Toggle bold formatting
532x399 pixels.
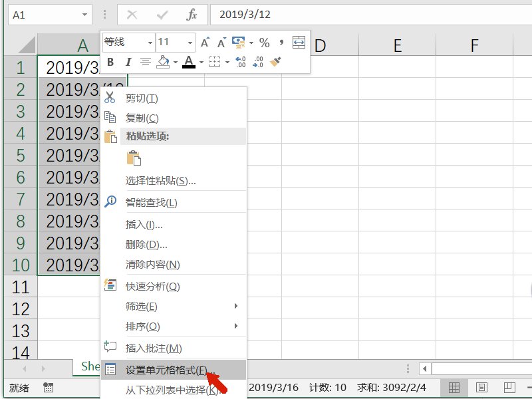110,63
